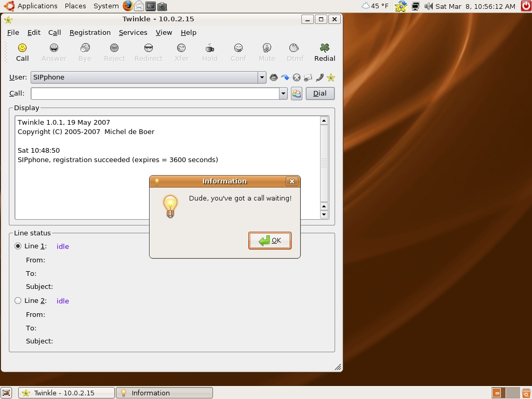Open the terminal launcher in top panel
Screen dimensions: 532x399
tap(150, 6)
